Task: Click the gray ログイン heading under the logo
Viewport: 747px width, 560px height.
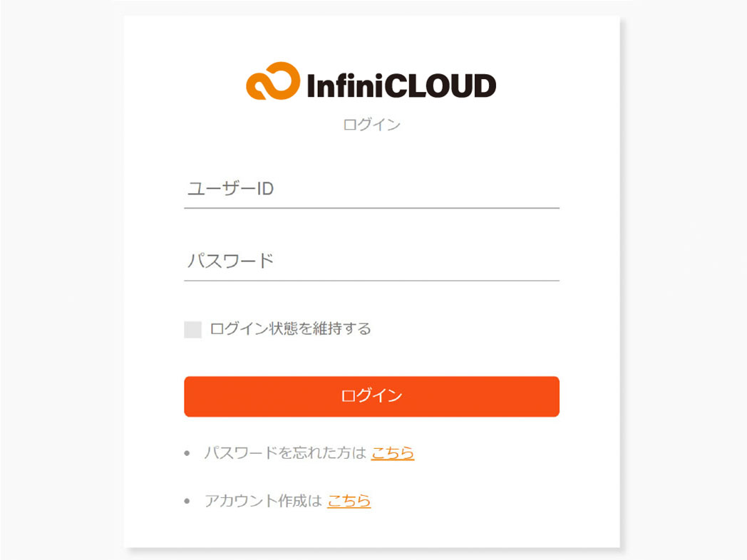Action: click(x=371, y=125)
